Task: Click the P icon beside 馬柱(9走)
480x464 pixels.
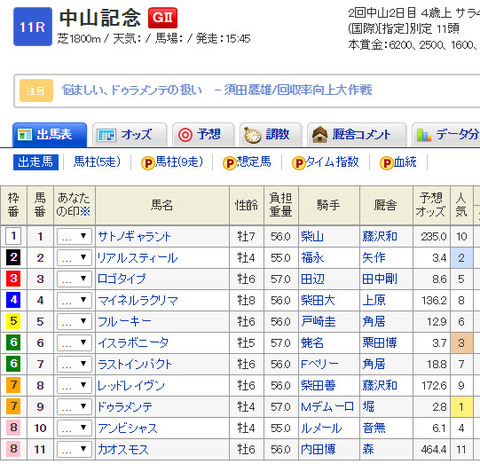Action: pyautogui.click(x=147, y=163)
